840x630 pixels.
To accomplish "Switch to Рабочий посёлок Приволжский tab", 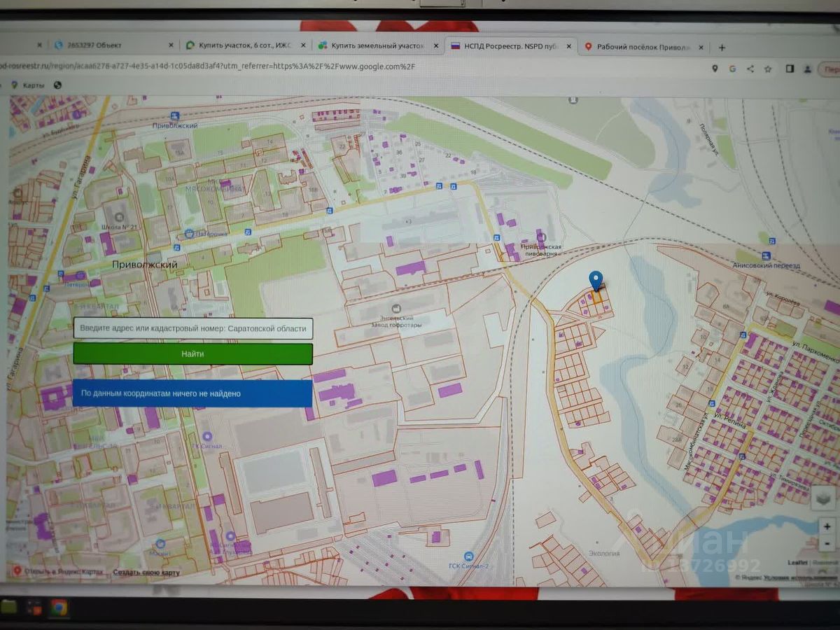I will 644,47.
